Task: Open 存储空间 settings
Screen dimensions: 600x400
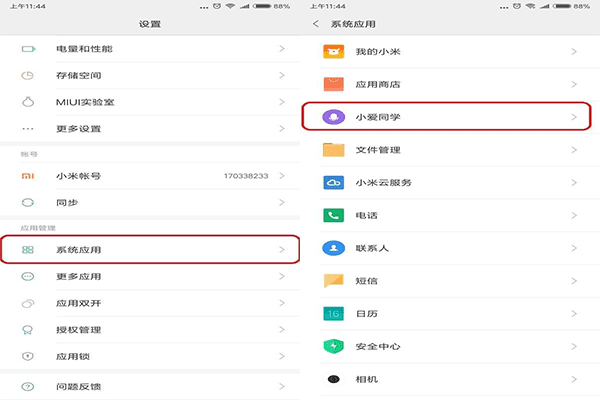Action: pos(150,75)
